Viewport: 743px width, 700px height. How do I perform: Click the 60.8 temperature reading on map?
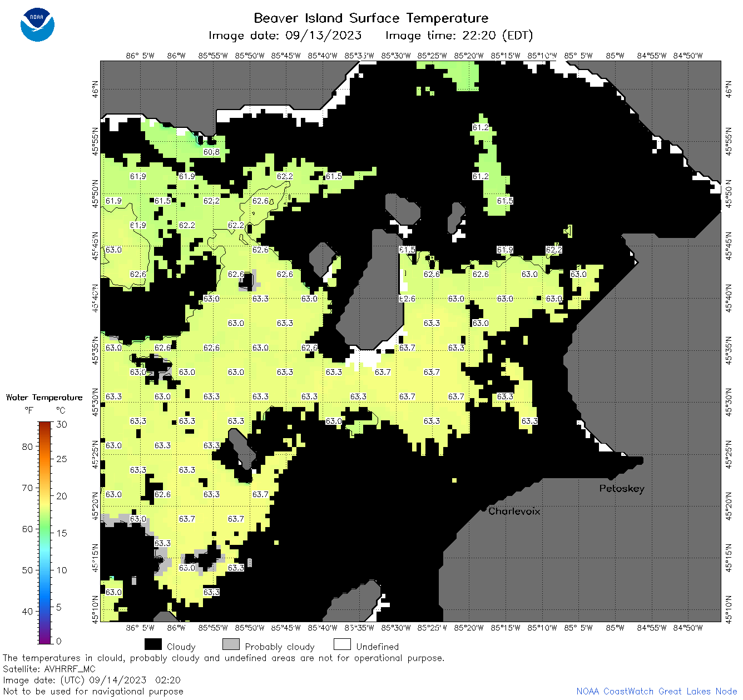coord(211,152)
